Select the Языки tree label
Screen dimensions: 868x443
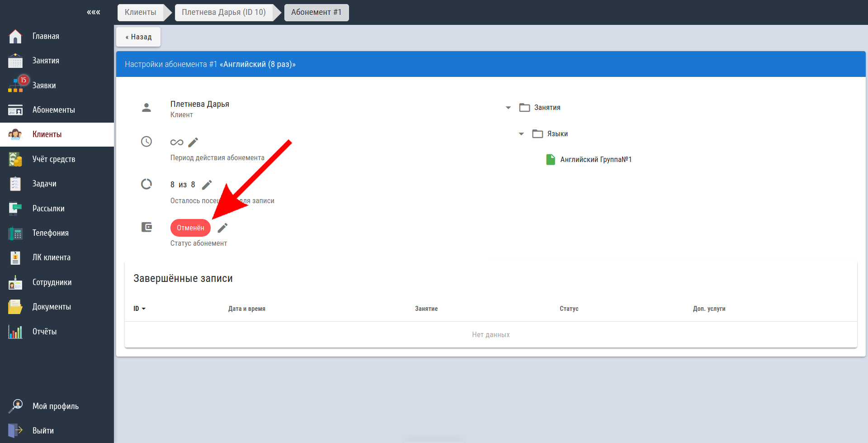pos(557,134)
